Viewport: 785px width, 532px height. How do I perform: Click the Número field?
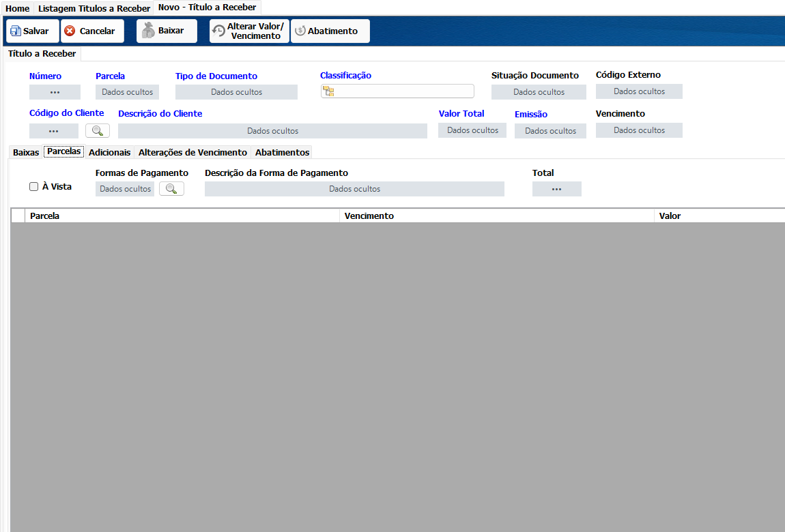pos(55,92)
